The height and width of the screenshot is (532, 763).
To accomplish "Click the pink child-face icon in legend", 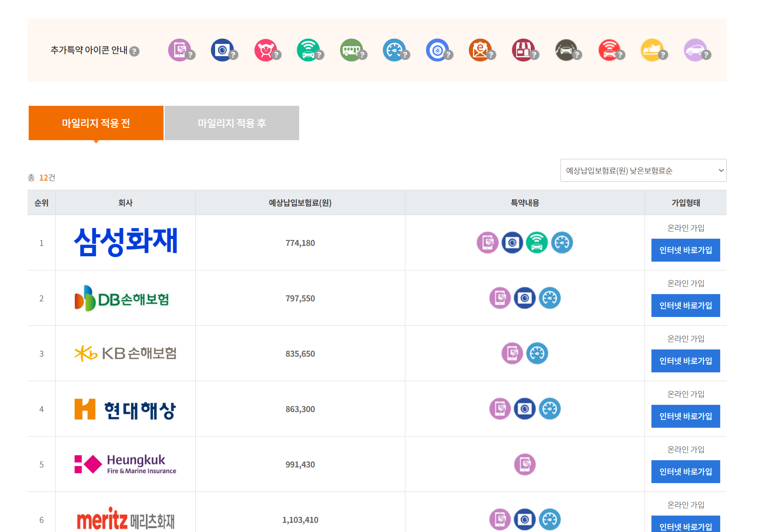I will tap(266, 50).
